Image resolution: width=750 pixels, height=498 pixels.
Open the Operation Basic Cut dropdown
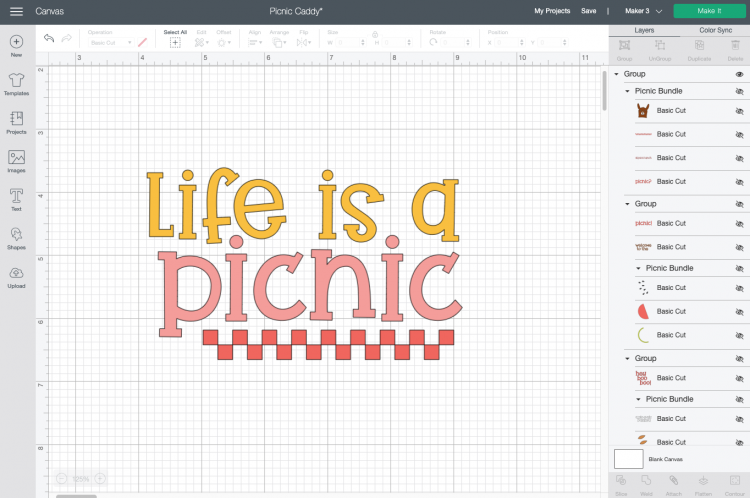[x=110, y=43]
